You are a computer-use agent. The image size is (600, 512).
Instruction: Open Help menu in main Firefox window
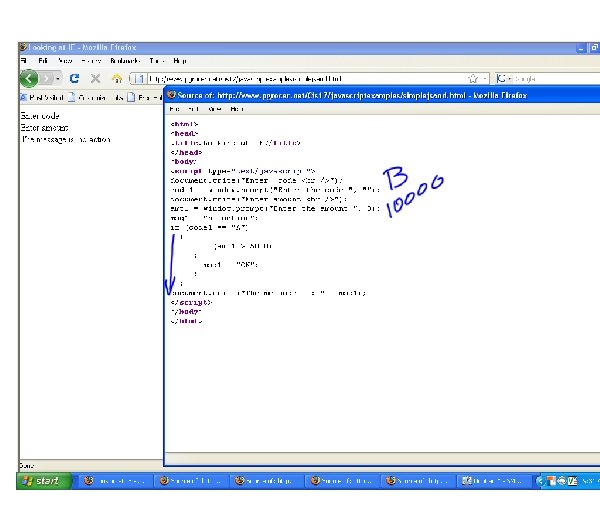(180, 61)
